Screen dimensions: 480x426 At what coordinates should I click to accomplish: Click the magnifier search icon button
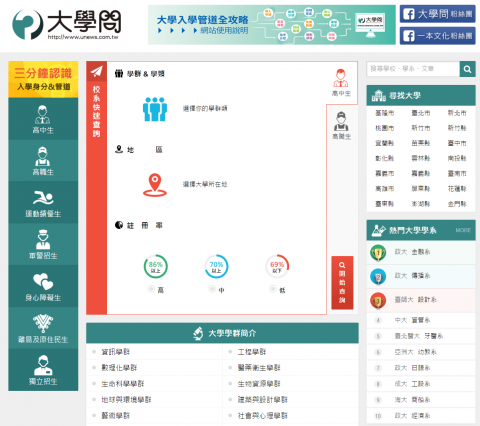(x=467, y=69)
